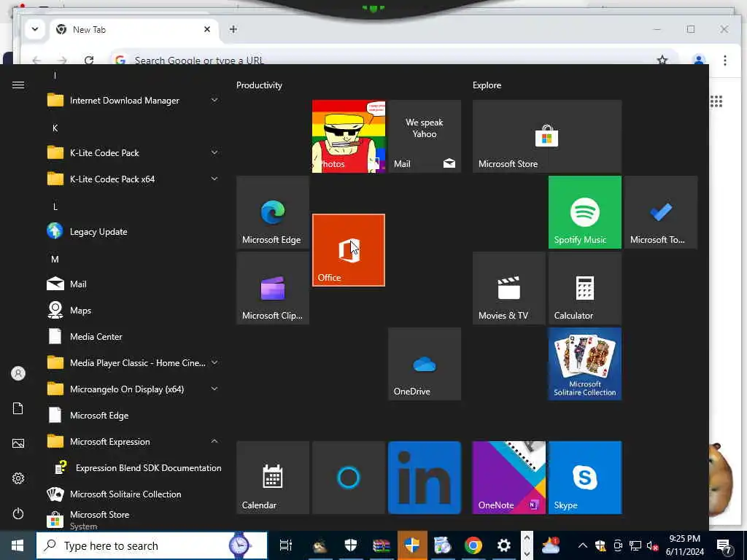The height and width of the screenshot is (560, 747).
Task: Open the Movies & TV tile
Action: tap(508, 288)
